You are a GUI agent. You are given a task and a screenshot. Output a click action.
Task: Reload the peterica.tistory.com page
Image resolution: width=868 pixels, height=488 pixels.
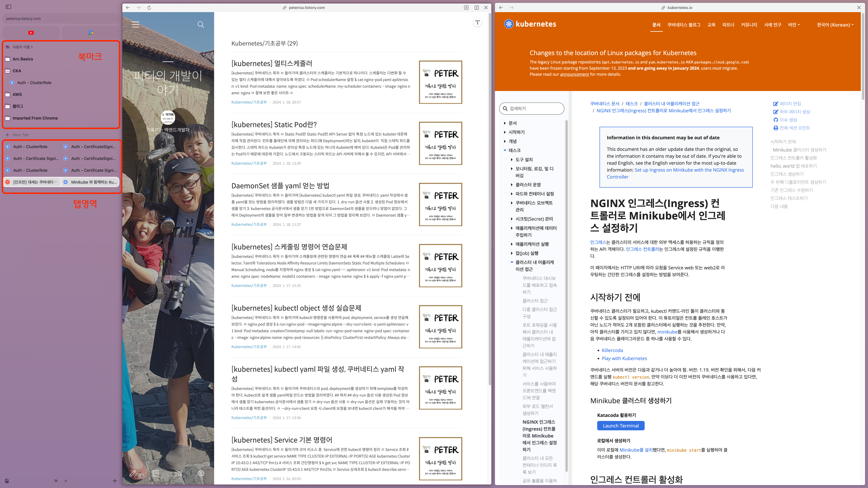pyautogui.click(x=149, y=7)
